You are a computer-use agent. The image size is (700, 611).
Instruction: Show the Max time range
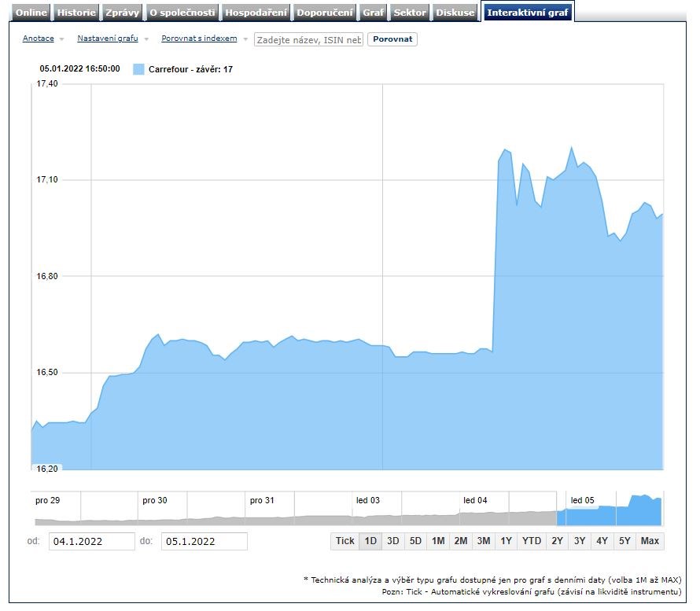(x=650, y=541)
